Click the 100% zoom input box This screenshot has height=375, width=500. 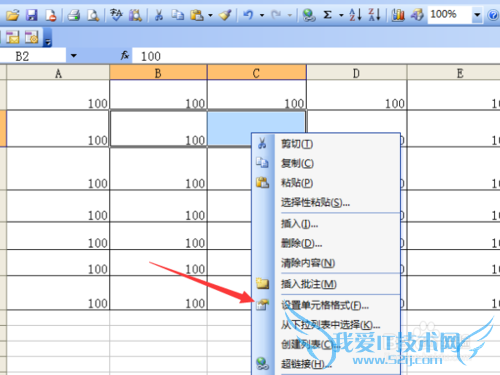(x=450, y=15)
